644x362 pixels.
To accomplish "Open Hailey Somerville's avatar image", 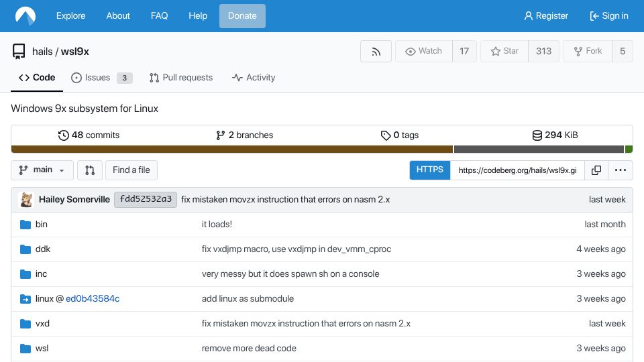I will pyautogui.click(x=26, y=200).
